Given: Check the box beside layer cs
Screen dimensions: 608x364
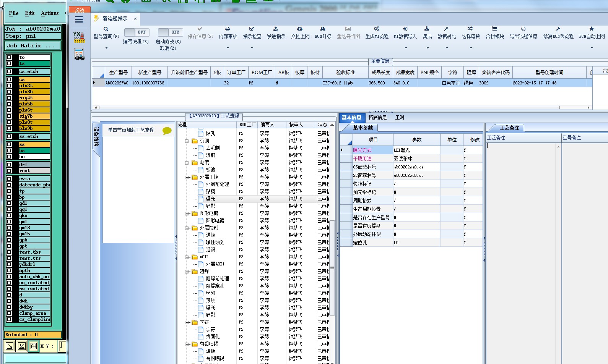Looking at the screenshot, I should click(9, 79).
